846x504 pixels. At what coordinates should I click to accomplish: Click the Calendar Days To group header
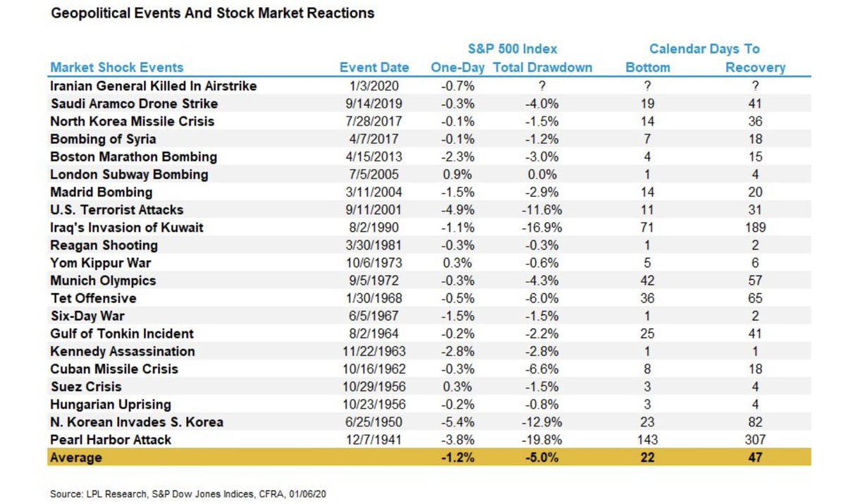click(704, 49)
